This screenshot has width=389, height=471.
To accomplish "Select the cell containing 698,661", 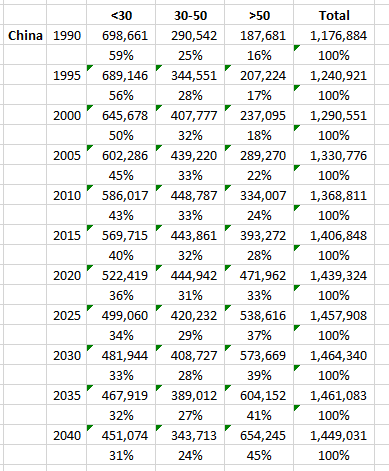I will point(121,35).
